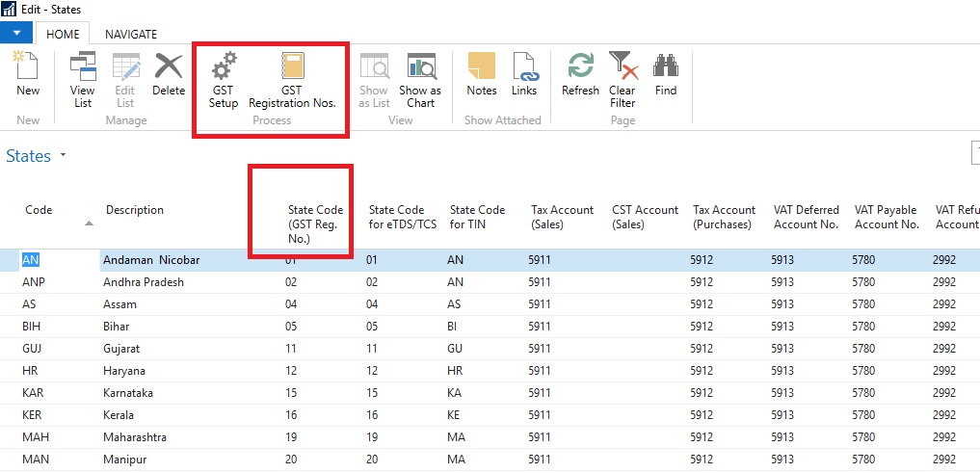Click the Haryana description cell

click(123, 371)
